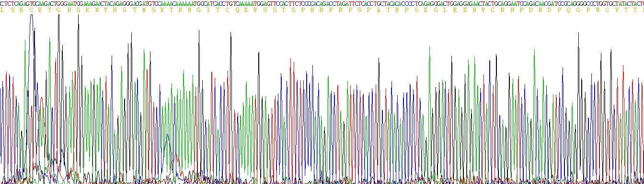Click amino acid letter M in translation row

pos(144,10)
